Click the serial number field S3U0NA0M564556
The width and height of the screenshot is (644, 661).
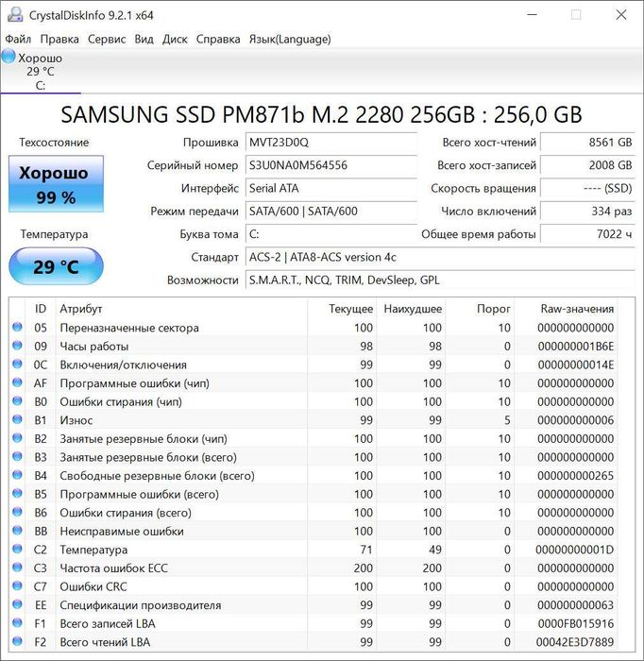tap(331, 165)
